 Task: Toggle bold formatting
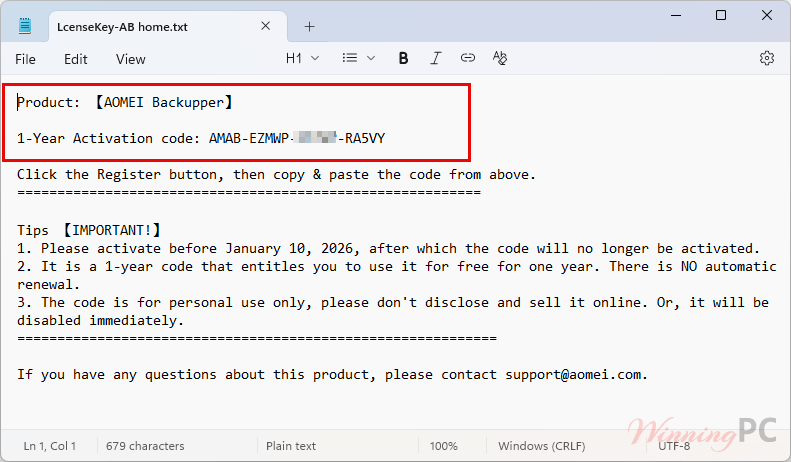[x=403, y=59]
